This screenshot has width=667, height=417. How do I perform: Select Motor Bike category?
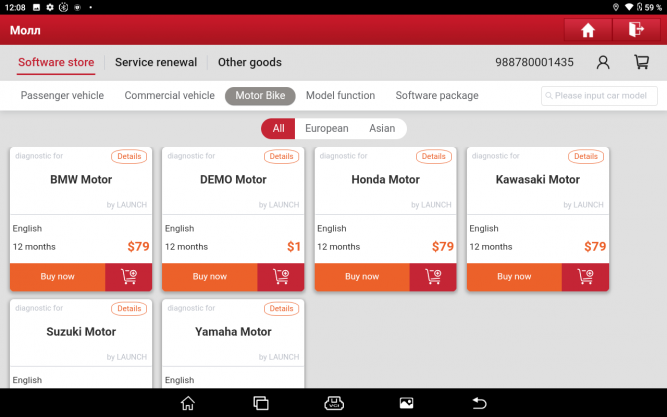point(260,96)
